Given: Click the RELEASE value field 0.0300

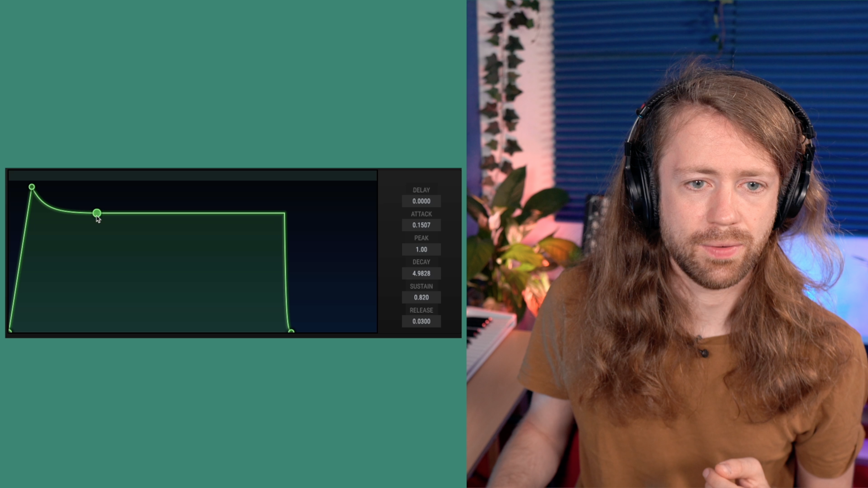Looking at the screenshot, I should (x=421, y=321).
